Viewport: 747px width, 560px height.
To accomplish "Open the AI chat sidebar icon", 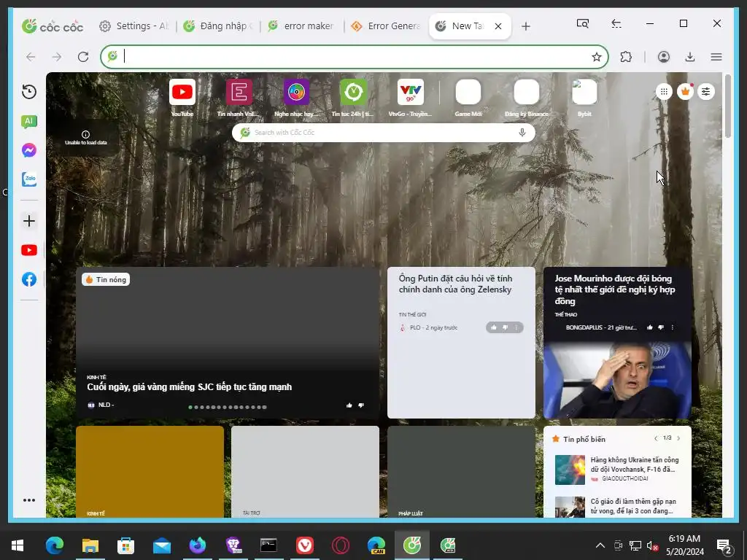I will (x=29, y=122).
